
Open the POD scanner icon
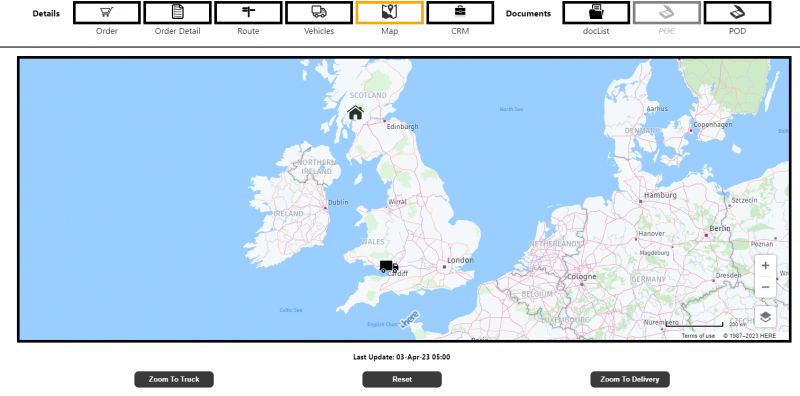click(x=737, y=13)
